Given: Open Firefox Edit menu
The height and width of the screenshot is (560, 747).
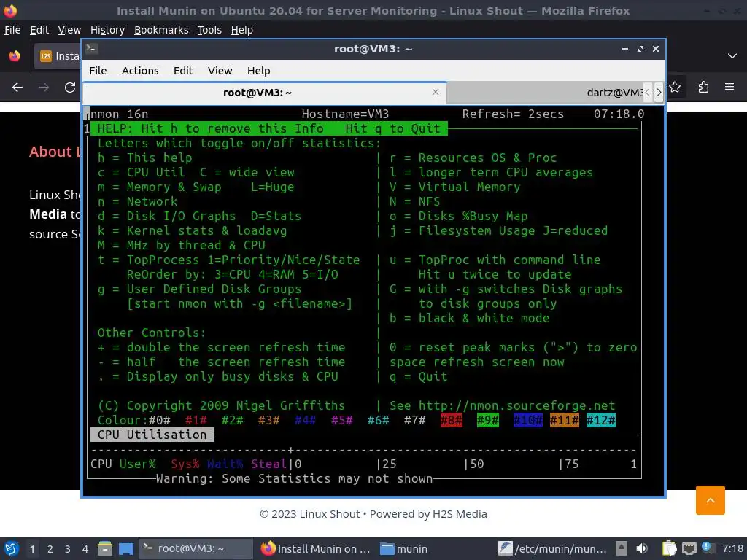Looking at the screenshot, I should (39, 30).
